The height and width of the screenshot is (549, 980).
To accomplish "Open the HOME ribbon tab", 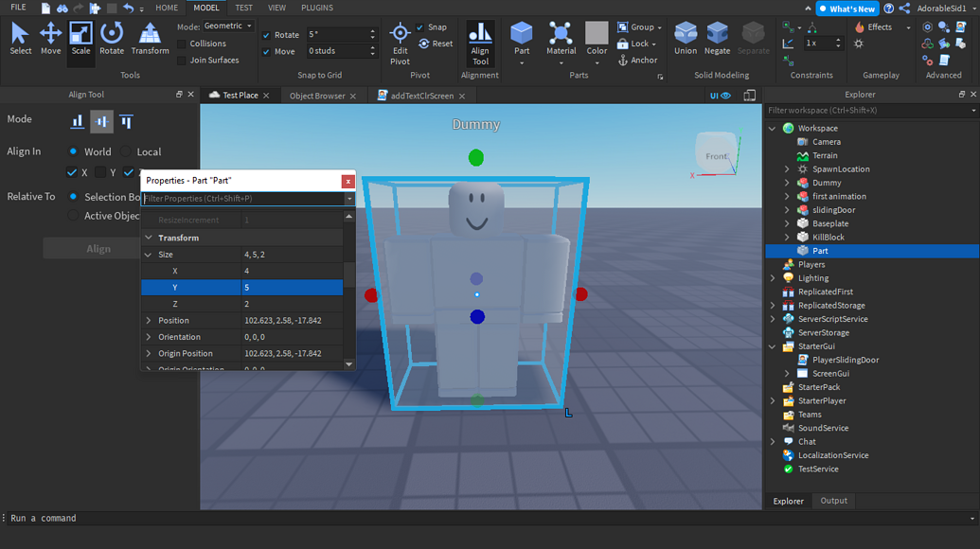I will pos(167,9).
